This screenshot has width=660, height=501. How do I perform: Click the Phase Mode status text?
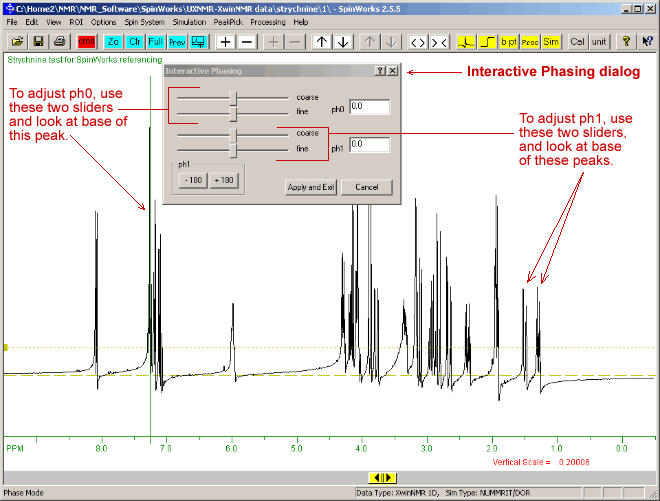[24, 493]
